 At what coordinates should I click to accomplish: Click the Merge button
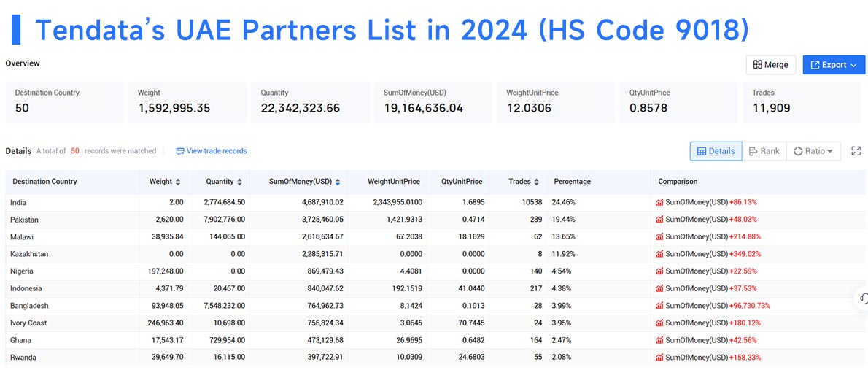pyautogui.click(x=770, y=65)
